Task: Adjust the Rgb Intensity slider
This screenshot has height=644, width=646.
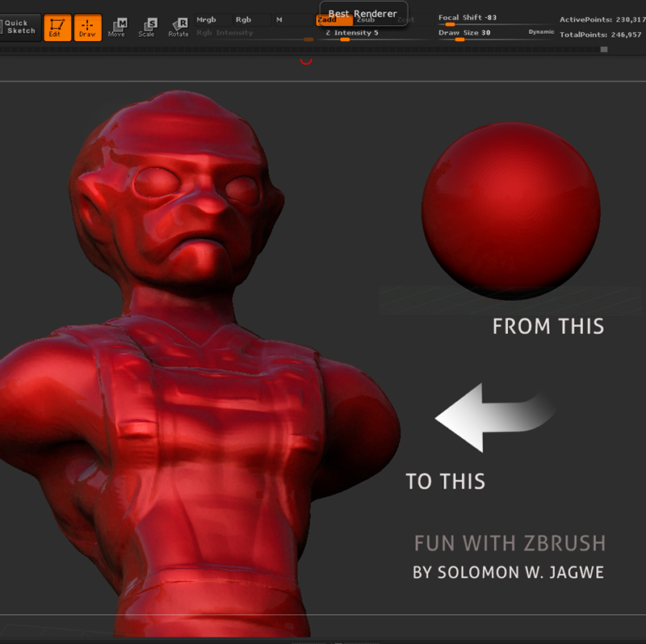Action: click(x=254, y=34)
